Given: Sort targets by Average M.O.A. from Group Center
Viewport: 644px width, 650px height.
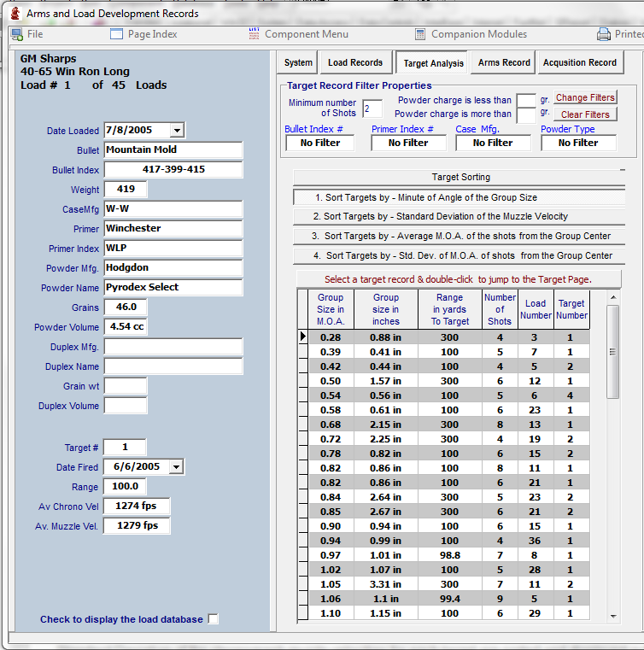Looking at the screenshot, I should (460, 236).
